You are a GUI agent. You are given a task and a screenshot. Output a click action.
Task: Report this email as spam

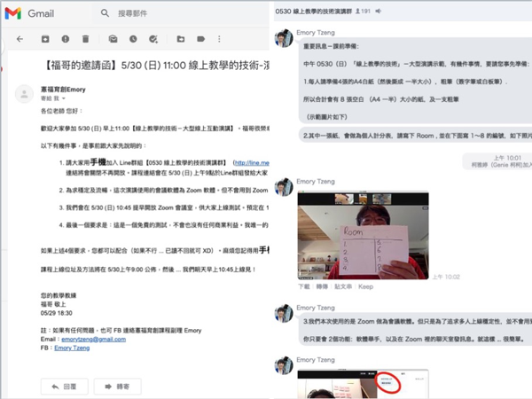point(66,39)
